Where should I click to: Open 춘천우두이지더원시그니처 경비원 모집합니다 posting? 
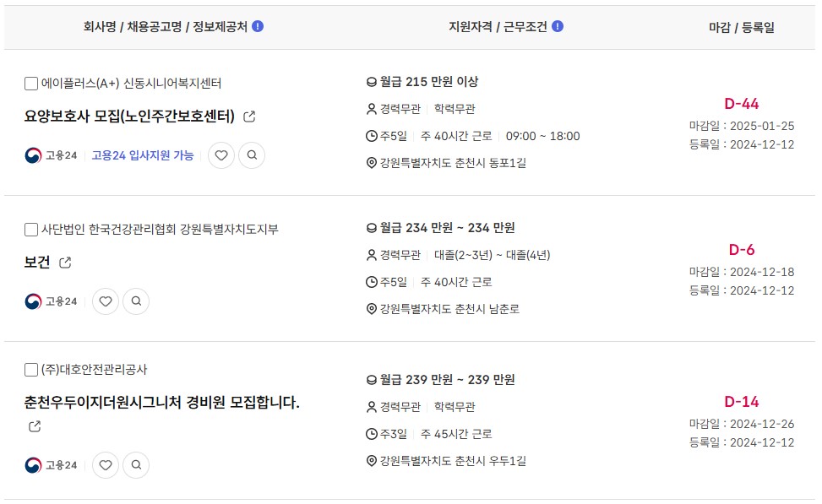coord(162,403)
